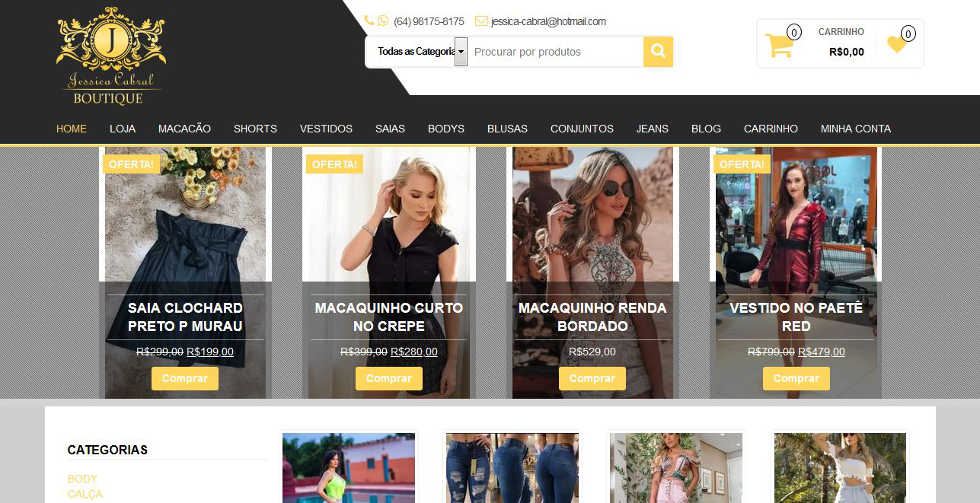Click the email envelope icon
Image resolution: width=980 pixels, height=503 pixels.
[x=481, y=21]
